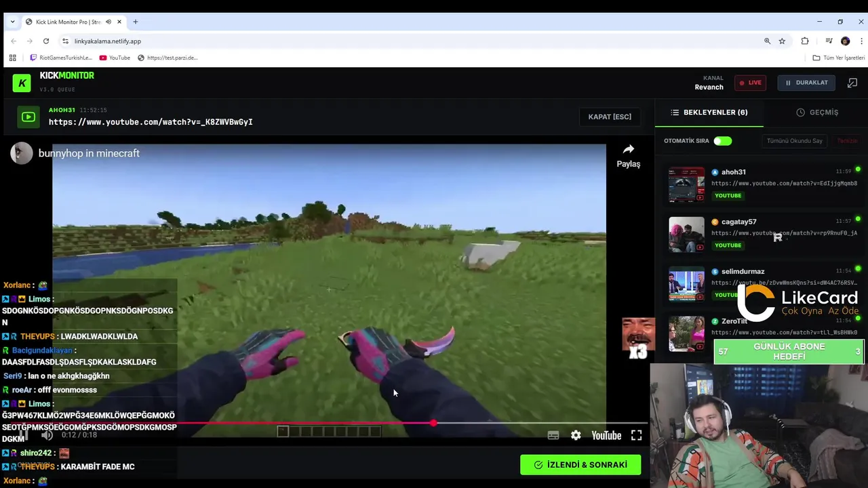Click the green KickMonitor K logo
This screenshot has width=868, height=488.
pyautogui.click(x=22, y=83)
